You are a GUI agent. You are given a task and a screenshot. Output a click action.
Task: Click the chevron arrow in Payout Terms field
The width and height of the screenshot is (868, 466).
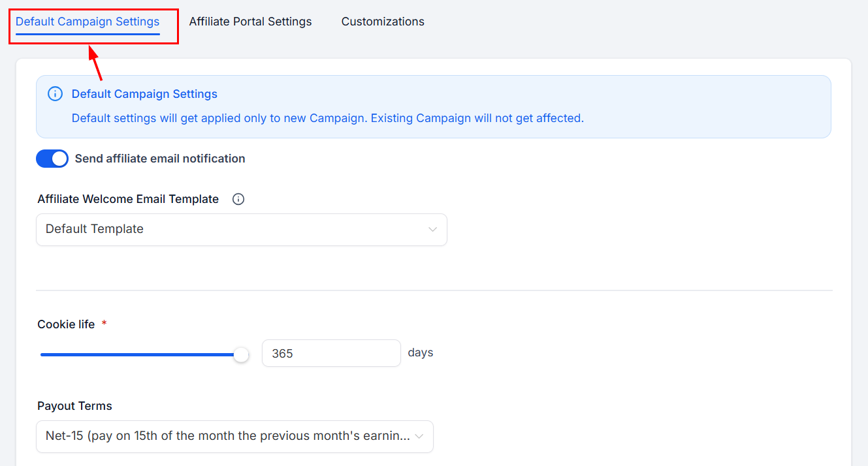click(x=419, y=436)
